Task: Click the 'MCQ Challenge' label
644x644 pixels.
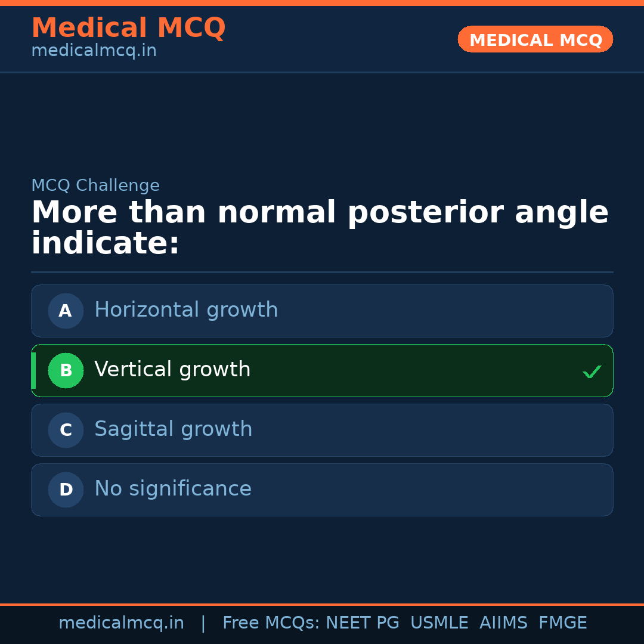Action: pos(95,186)
